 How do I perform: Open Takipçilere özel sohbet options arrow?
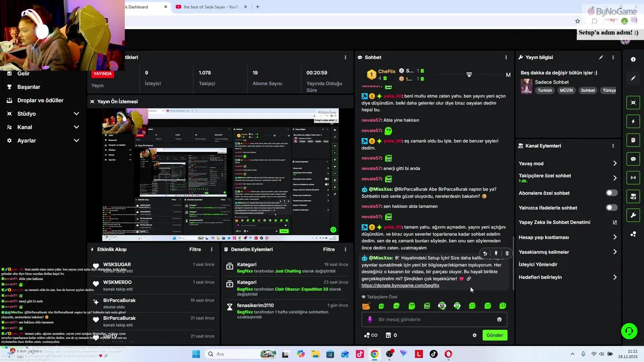pos(615,178)
